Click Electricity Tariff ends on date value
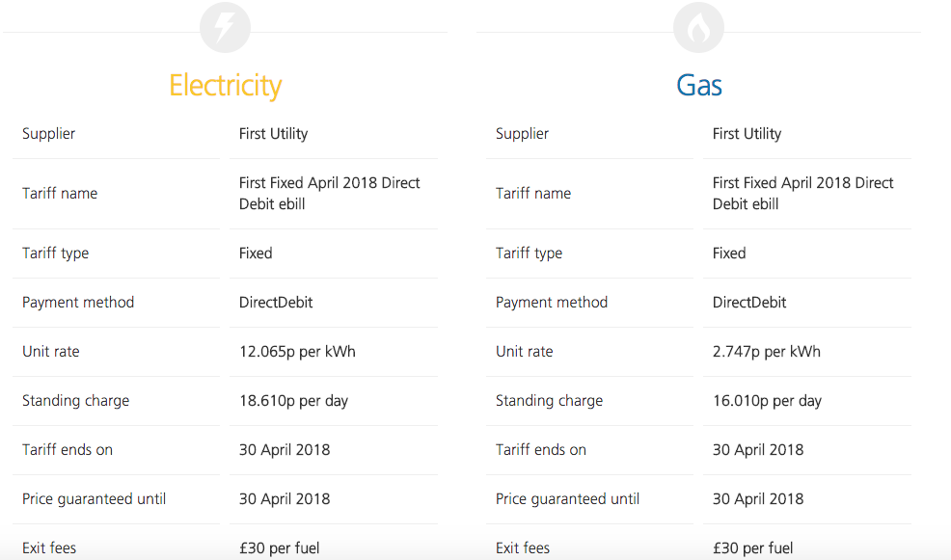 click(285, 450)
